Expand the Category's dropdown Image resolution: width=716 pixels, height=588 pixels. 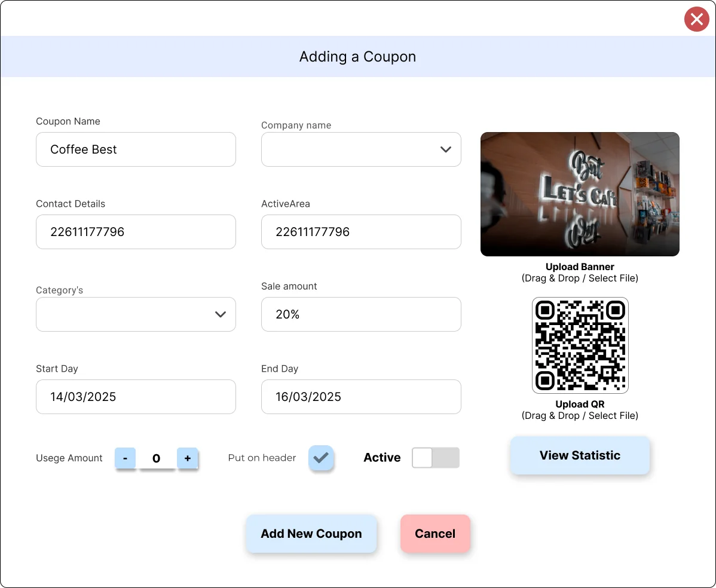point(136,314)
